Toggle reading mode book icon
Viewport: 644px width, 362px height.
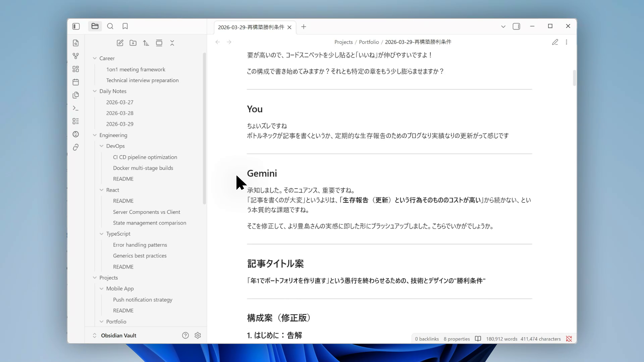click(x=478, y=339)
